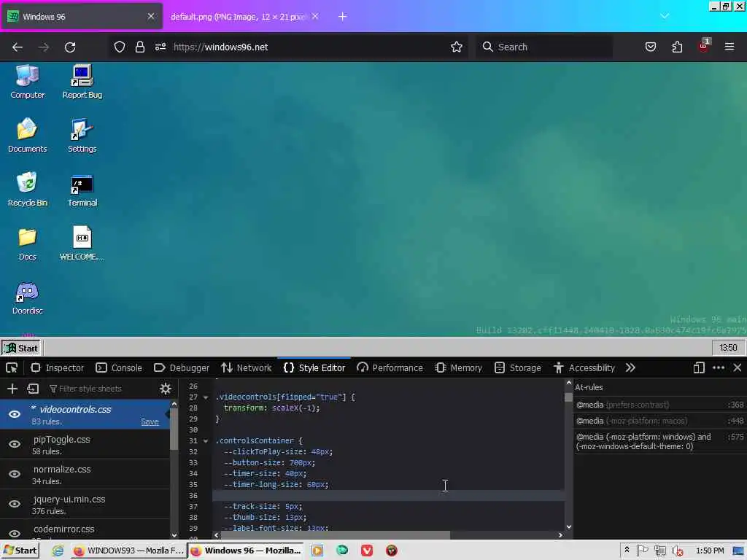Create a new style sheet with plus
This screenshot has height=560, width=747.
[12, 389]
